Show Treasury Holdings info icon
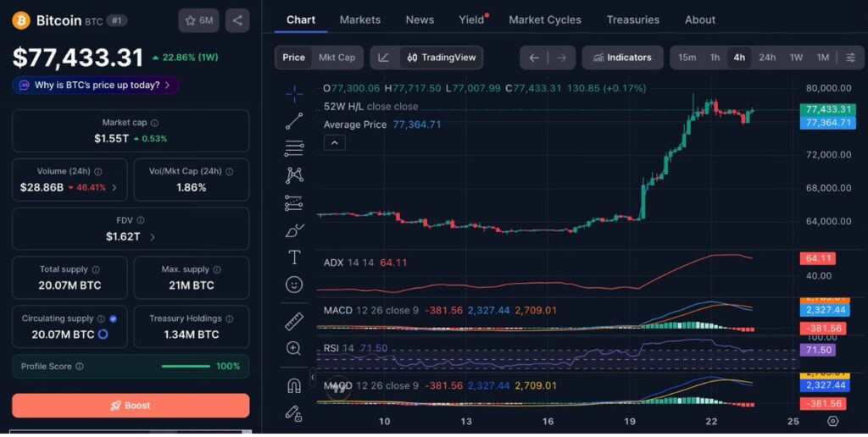 [229, 318]
